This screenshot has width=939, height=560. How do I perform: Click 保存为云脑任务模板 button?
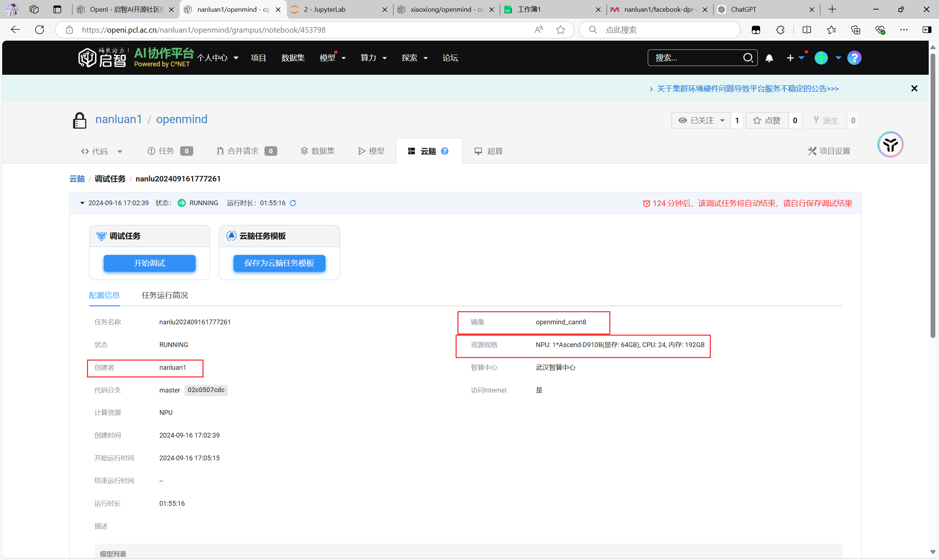[279, 263]
